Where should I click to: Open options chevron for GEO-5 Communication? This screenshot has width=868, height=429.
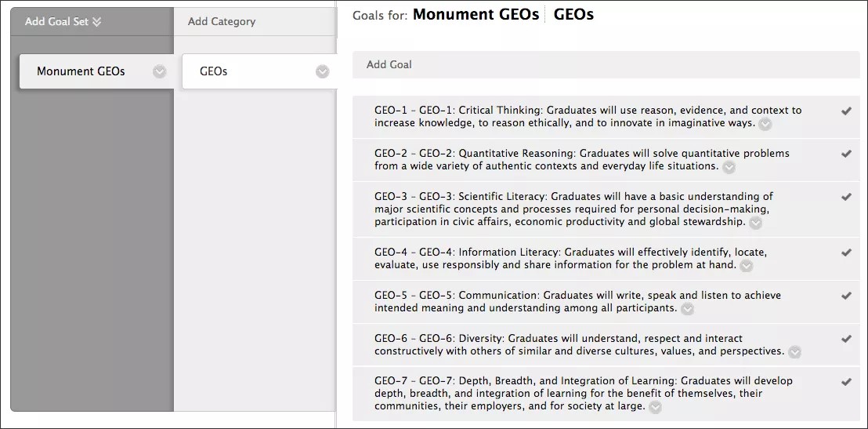[688, 309]
